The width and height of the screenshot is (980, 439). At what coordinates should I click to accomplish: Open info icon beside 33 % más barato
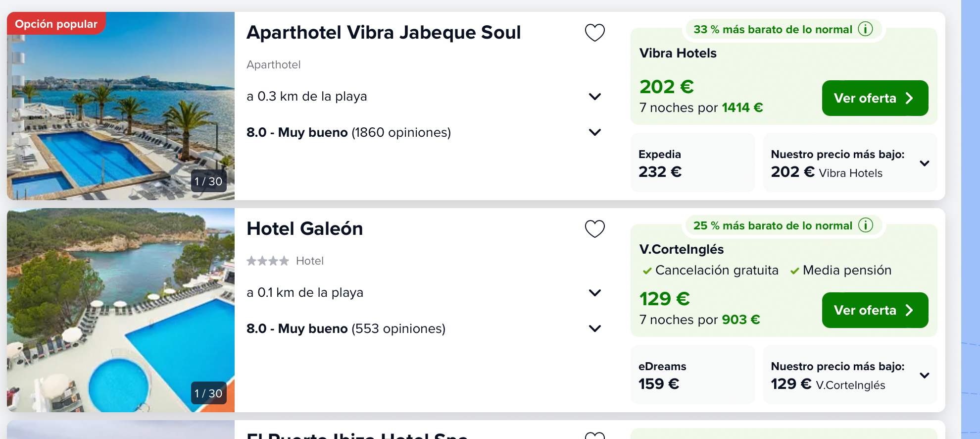[865, 29]
